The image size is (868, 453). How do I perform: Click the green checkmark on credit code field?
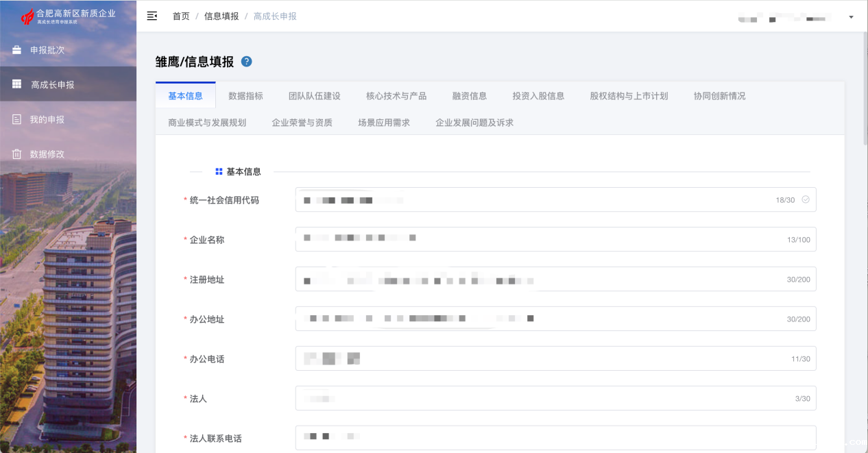tap(806, 199)
